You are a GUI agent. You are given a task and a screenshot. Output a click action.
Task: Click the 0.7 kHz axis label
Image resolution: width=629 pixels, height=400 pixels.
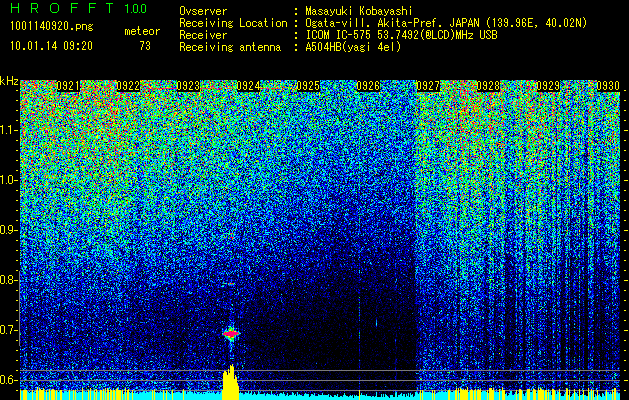pos(9,330)
